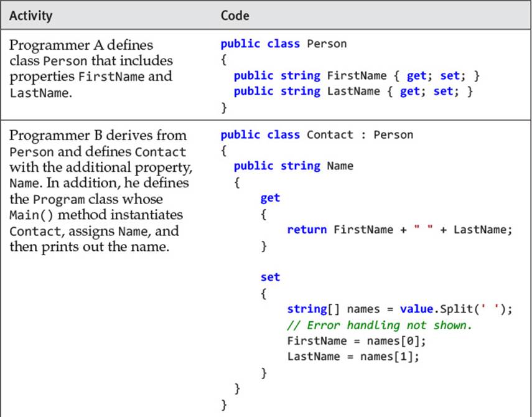The width and height of the screenshot is (532, 417).
Task: Click 'Contact' in class Contact declaration
Action: (x=330, y=134)
